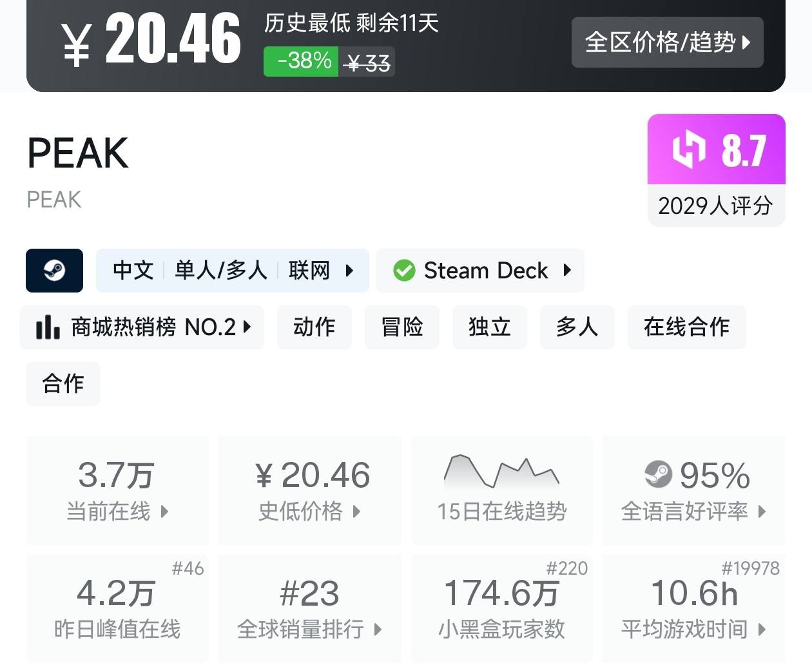Expand the Steam Deck compatibility arrow

(567, 271)
